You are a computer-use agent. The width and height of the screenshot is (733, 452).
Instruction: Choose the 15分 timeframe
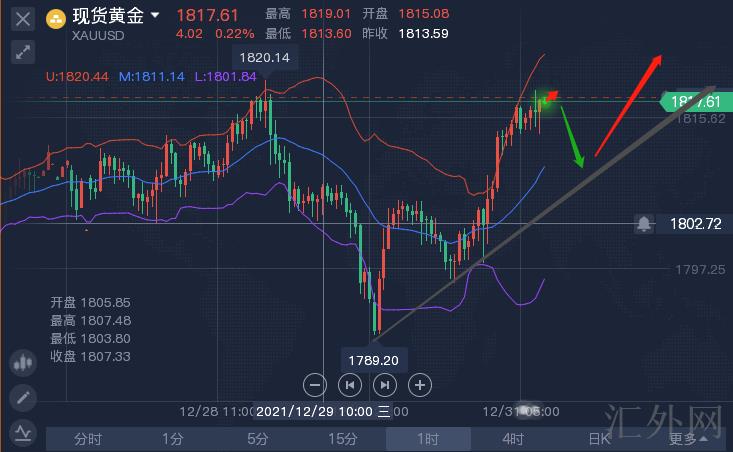(x=343, y=438)
